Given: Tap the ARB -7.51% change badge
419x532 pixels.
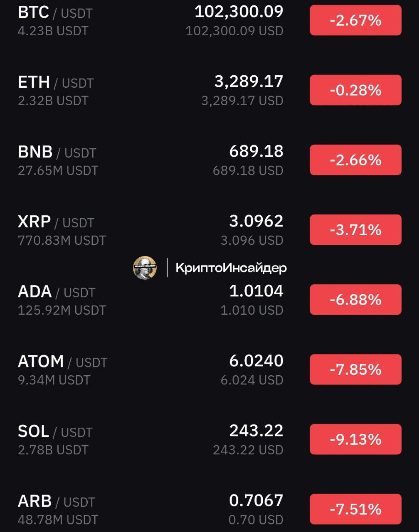Looking at the screenshot, I should [x=355, y=509].
